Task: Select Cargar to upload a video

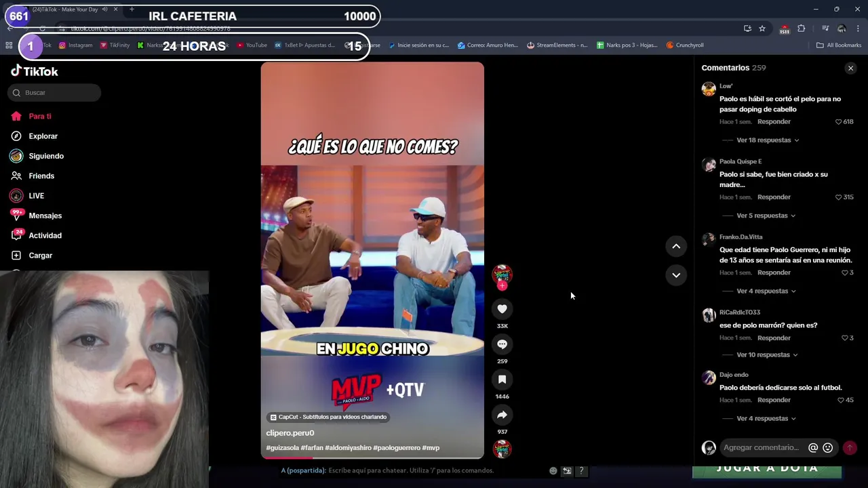Action: [x=32, y=256]
